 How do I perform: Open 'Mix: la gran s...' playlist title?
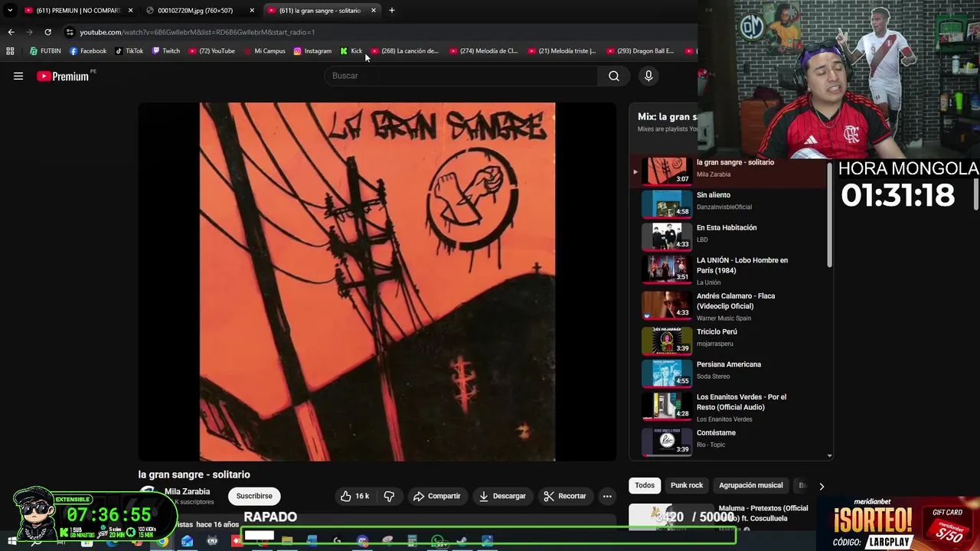click(x=667, y=116)
